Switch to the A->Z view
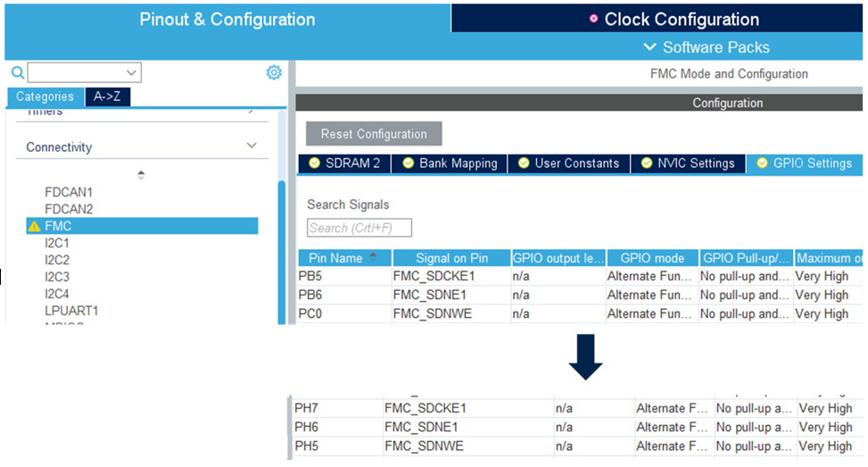This screenshot has height=467, width=868. [108, 96]
